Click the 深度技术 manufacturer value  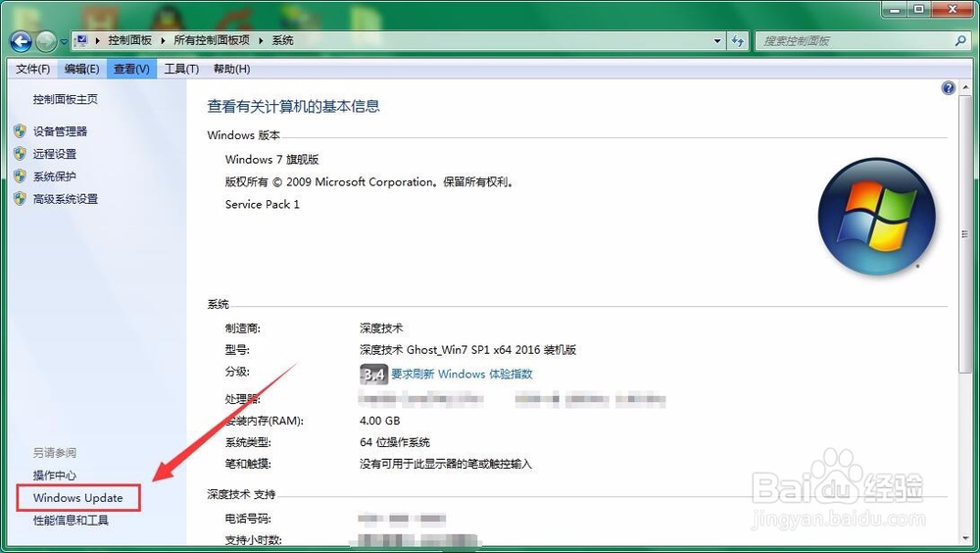(x=381, y=328)
